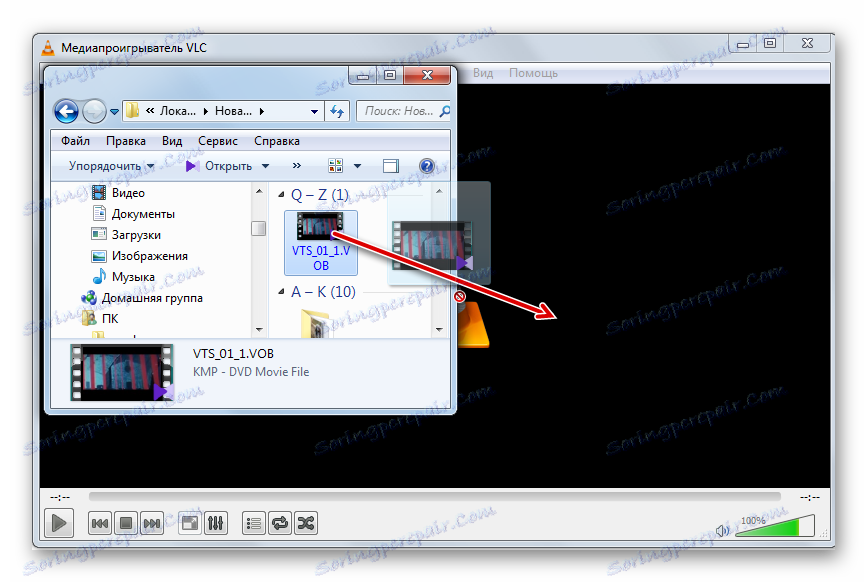The height and width of the screenshot is (582, 867).
Task: Expand the Лока... breadcrumb arrow
Action: point(206,111)
